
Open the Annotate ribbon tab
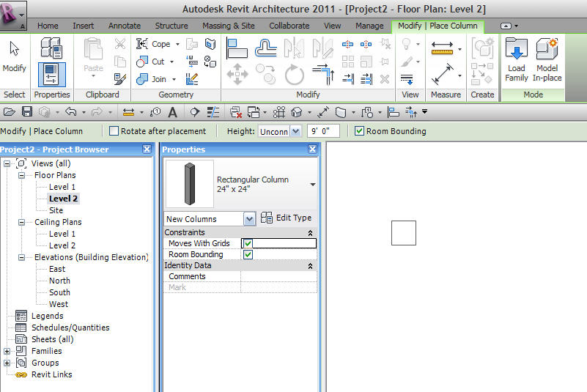(125, 26)
